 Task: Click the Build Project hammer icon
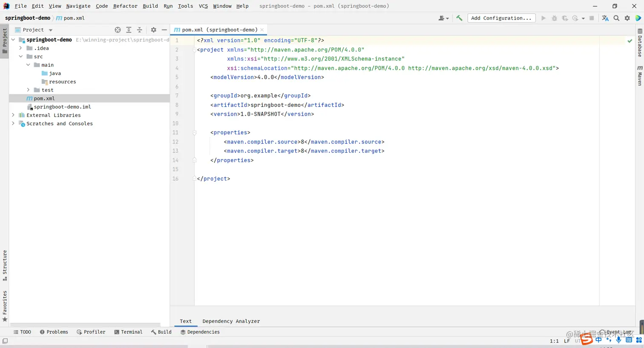pos(459,18)
